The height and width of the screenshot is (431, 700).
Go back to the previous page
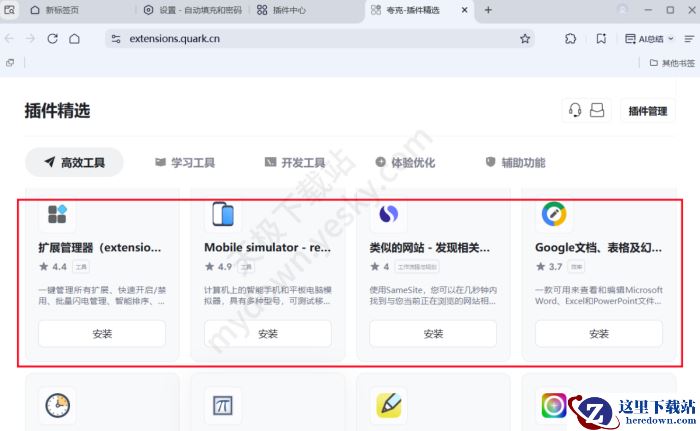(9, 39)
